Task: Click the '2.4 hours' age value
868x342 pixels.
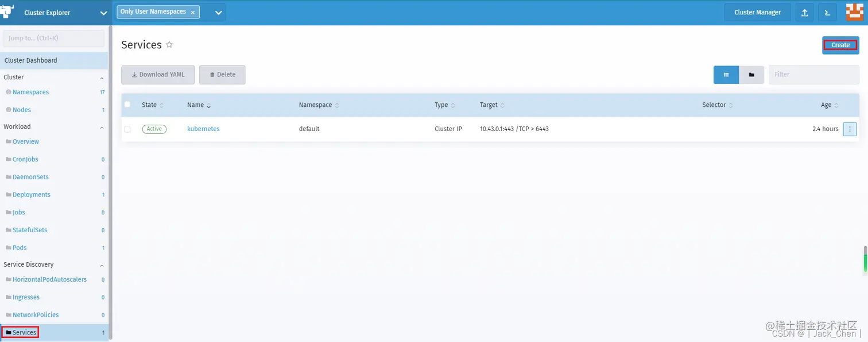Action: [826, 129]
